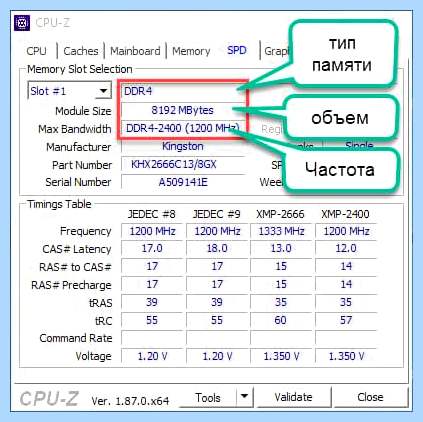The image size is (423, 422).
Task: Click the XMP-2666 voltage 1.350 V
Action: pyautogui.click(x=281, y=356)
